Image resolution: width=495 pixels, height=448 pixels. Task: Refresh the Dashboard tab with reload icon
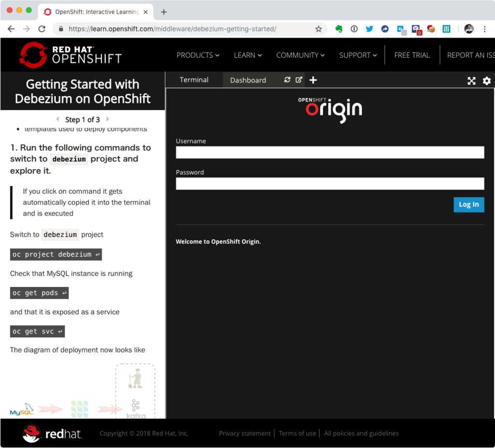[x=287, y=80]
